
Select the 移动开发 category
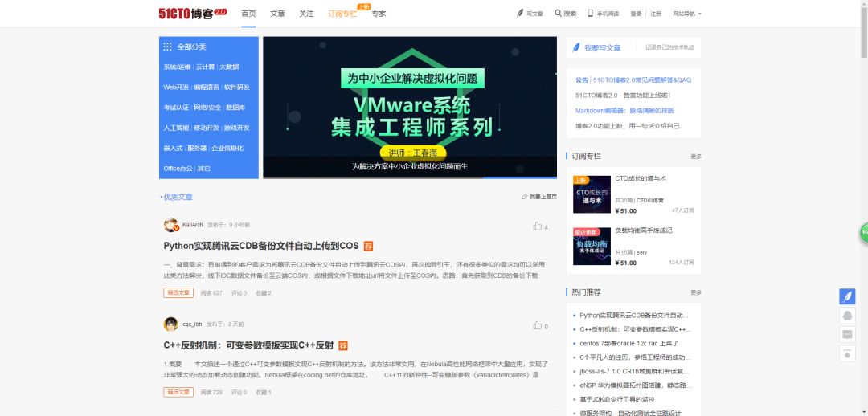point(207,128)
